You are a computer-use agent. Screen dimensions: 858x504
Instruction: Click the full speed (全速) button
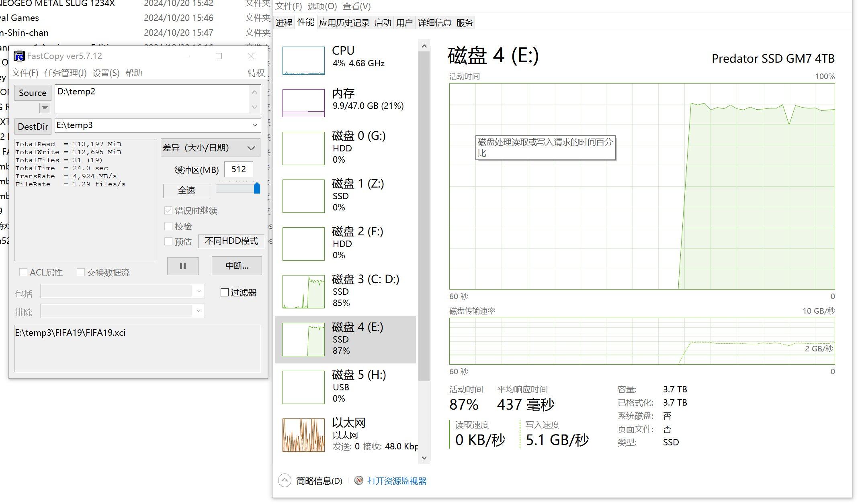tap(186, 190)
